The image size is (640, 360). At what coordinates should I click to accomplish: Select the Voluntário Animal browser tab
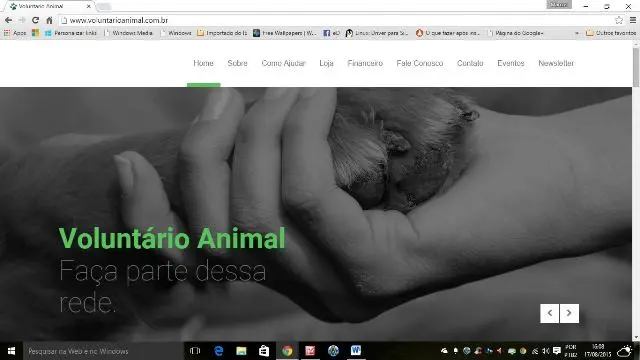pos(49,6)
